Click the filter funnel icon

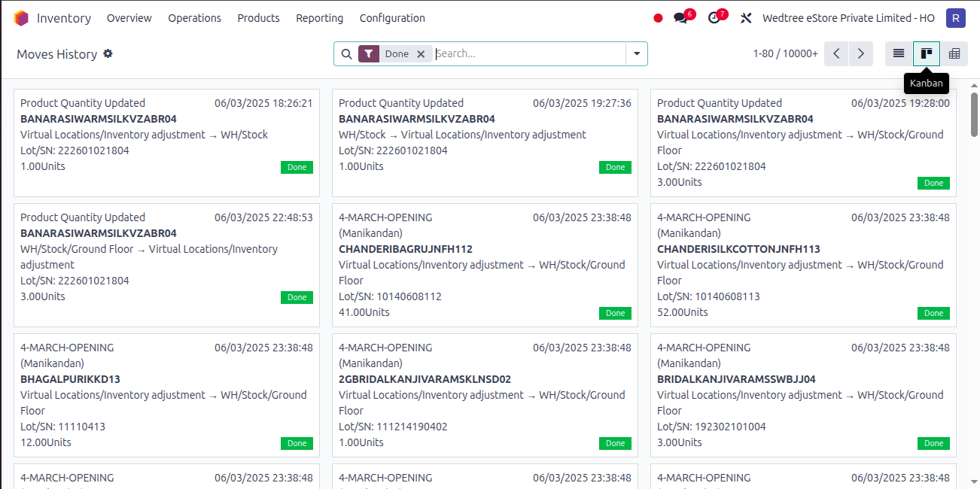369,54
